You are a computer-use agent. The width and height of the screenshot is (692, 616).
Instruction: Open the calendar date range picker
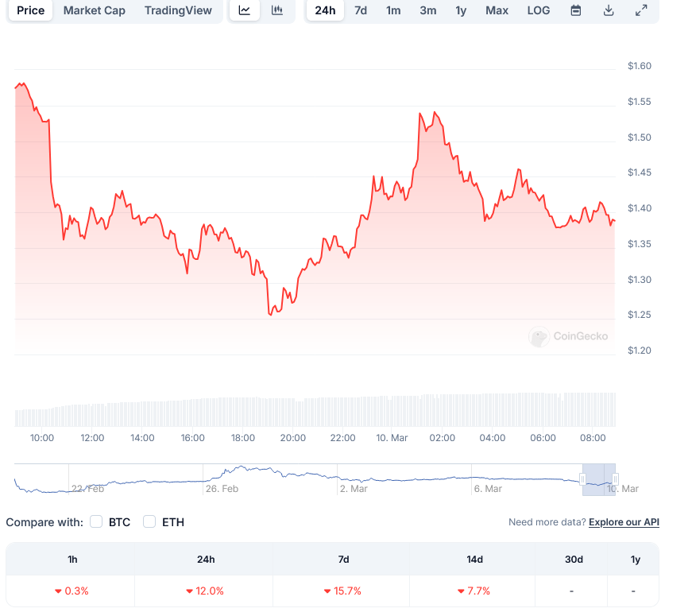pyautogui.click(x=576, y=10)
